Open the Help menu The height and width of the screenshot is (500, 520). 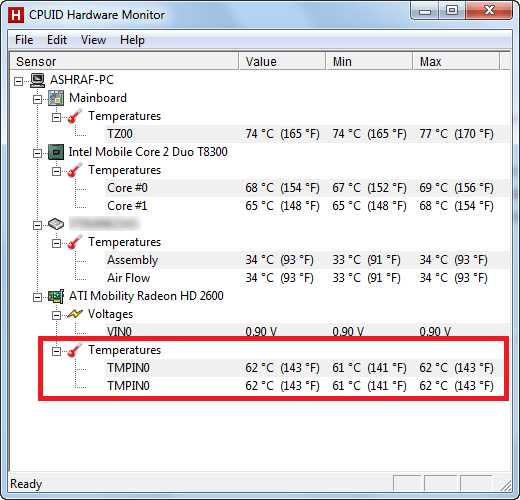(x=132, y=40)
